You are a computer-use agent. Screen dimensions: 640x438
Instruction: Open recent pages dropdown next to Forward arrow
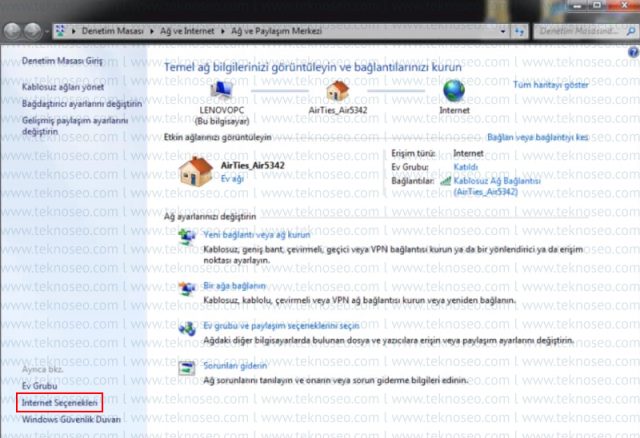[47, 31]
